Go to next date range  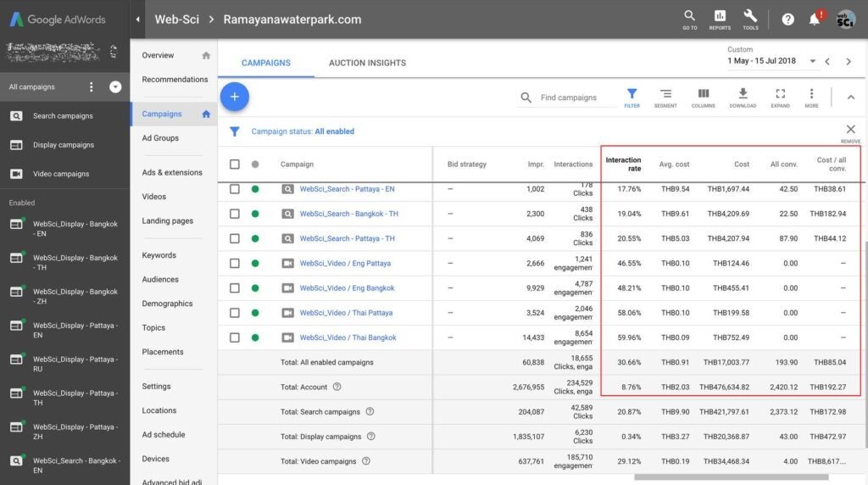(x=849, y=61)
